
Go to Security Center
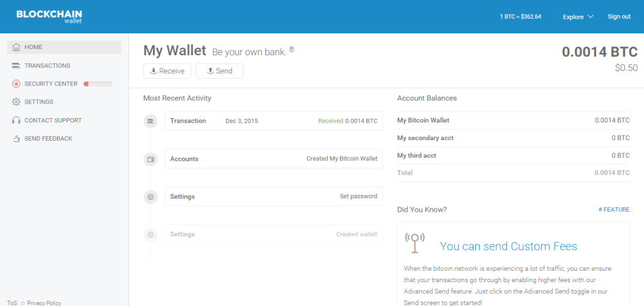click(x=51, y=84)
